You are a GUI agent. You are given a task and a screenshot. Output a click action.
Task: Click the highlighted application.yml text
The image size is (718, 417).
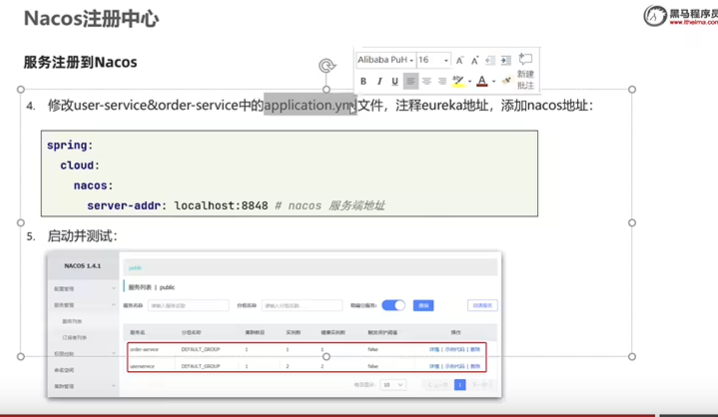pyautogui.click(x=310, y=105)
